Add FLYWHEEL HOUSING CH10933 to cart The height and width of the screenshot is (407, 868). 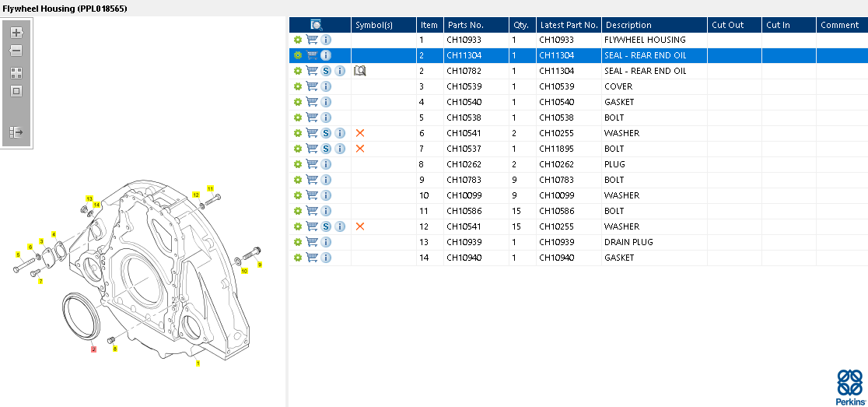click(312, 40)
